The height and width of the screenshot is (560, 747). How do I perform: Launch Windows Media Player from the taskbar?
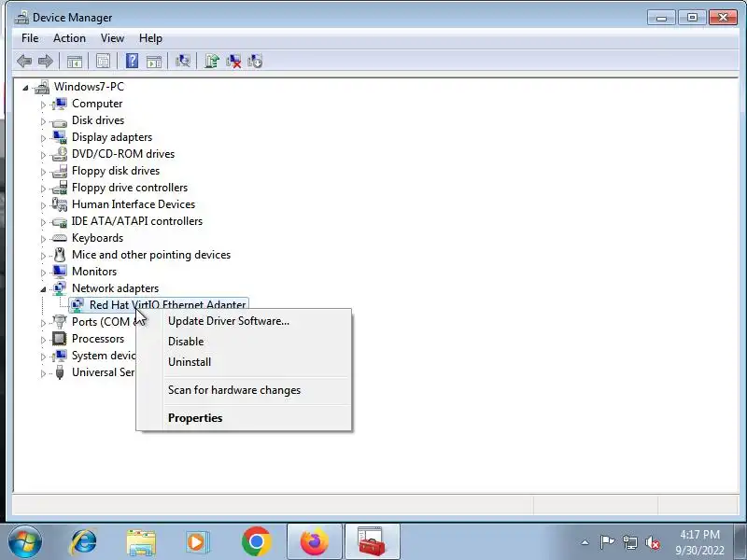[x=197, y=542]
